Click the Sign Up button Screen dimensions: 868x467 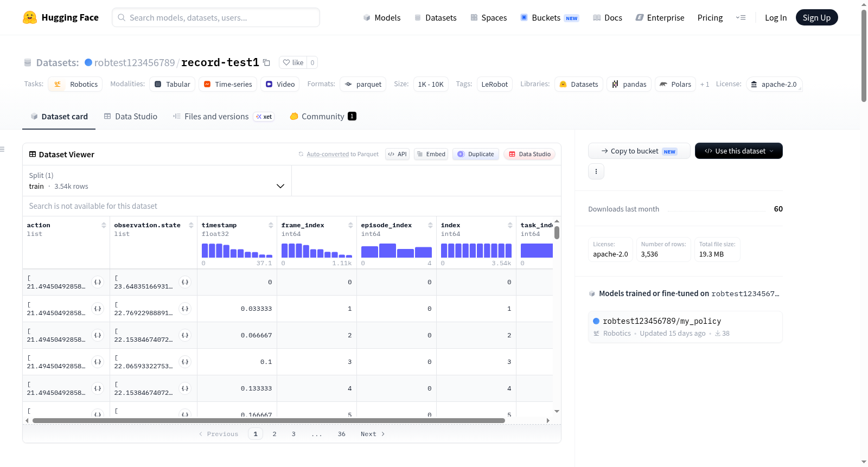tap(816, 17)
